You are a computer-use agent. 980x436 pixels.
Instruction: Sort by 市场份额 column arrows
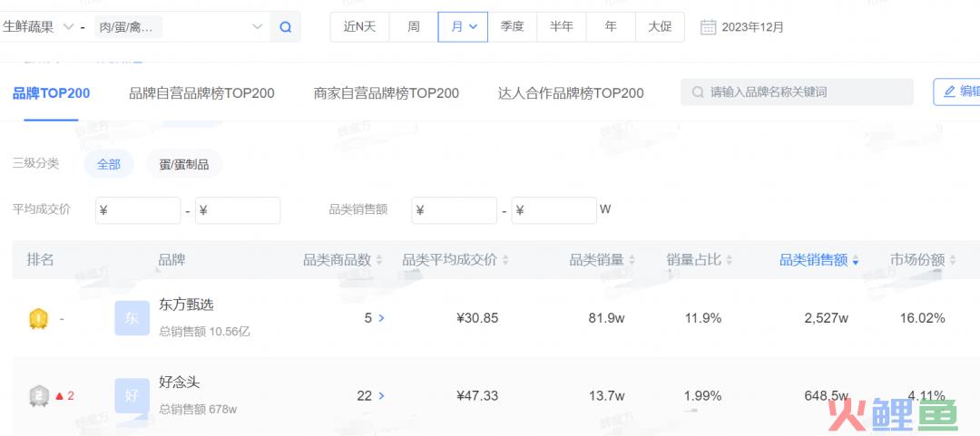[953, 260]
